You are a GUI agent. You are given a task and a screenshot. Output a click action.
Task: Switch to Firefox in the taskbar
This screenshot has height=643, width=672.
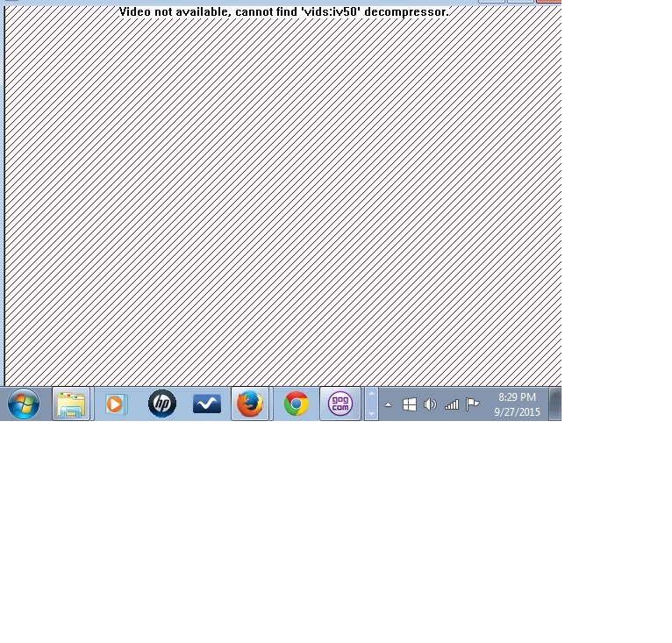pos(250,404)
